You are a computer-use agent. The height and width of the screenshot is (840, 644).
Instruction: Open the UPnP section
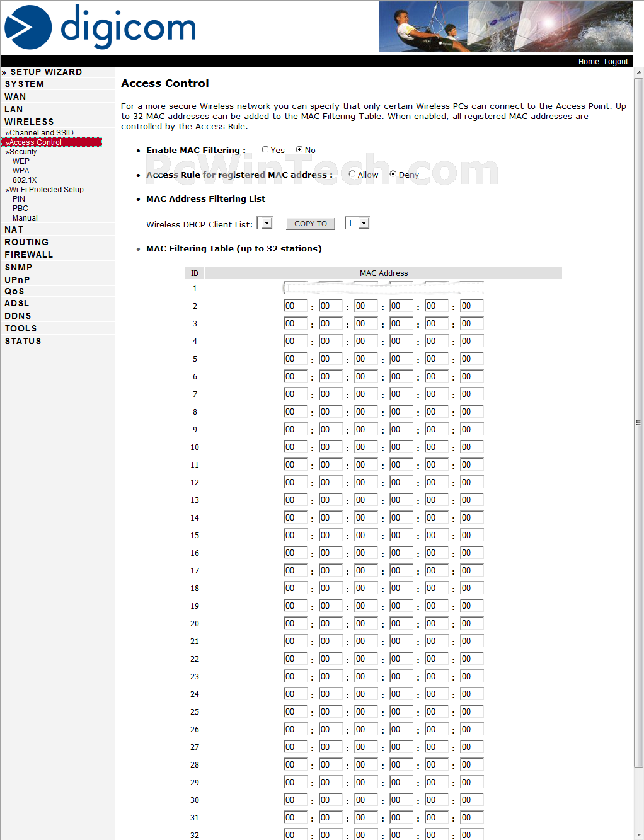17,280
